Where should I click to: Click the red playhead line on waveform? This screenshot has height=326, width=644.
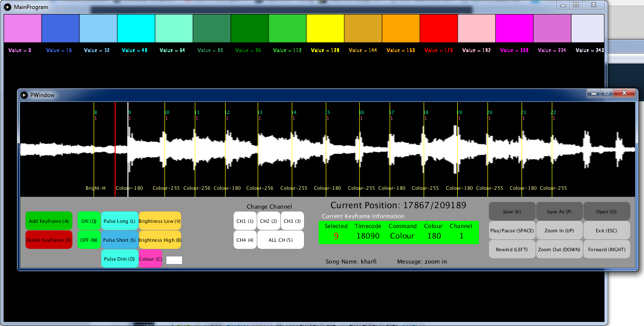point(115,149)
